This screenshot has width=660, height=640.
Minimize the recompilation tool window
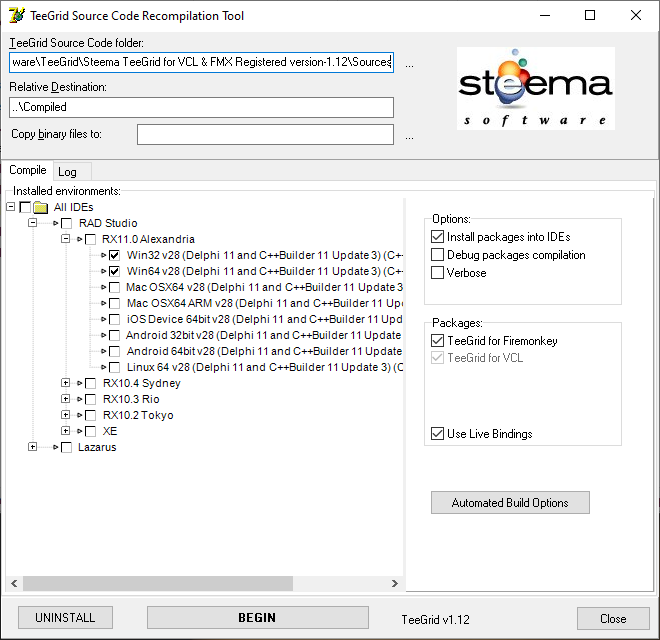[x=545, y=16]
